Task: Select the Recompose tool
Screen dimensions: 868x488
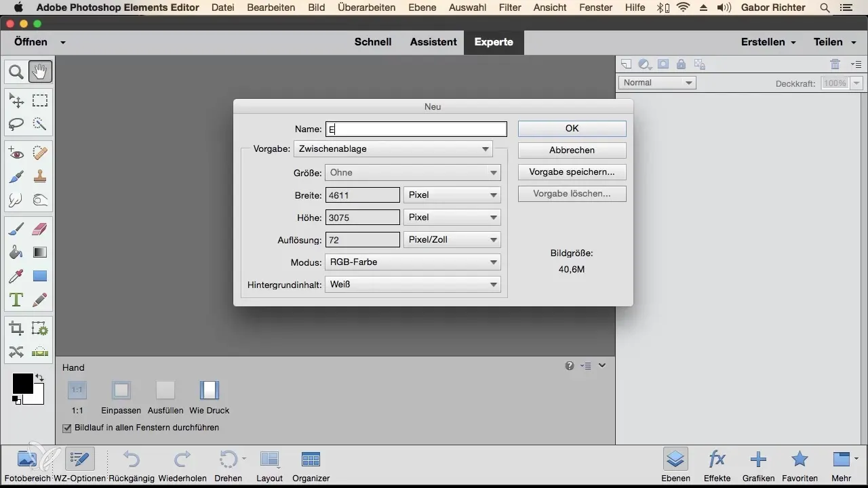Action: pos(40,329)
